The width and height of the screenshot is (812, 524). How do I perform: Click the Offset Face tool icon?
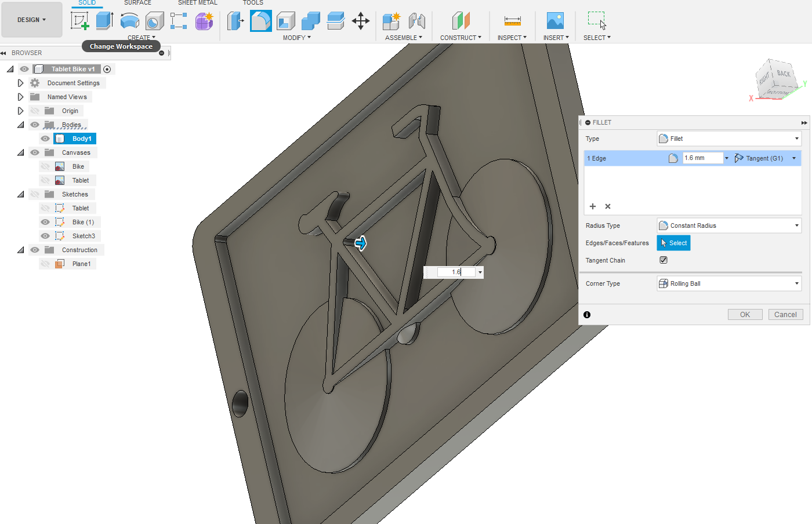pos(336,21)
